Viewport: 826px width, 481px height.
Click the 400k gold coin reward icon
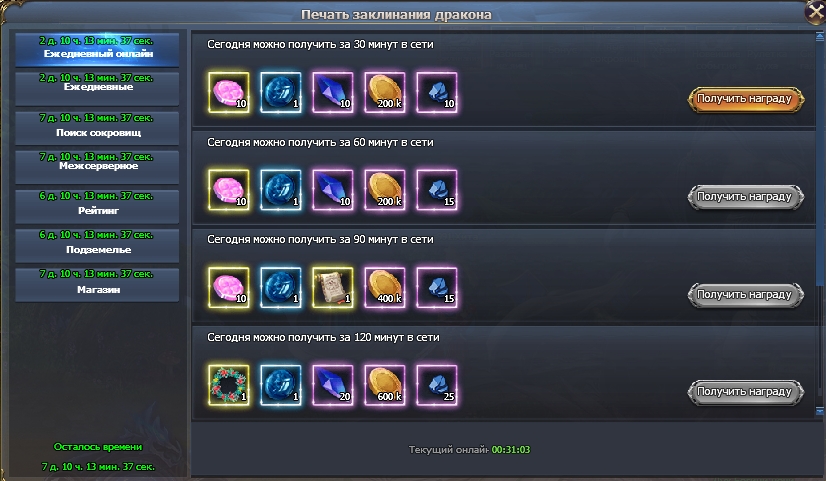point(385,288)
